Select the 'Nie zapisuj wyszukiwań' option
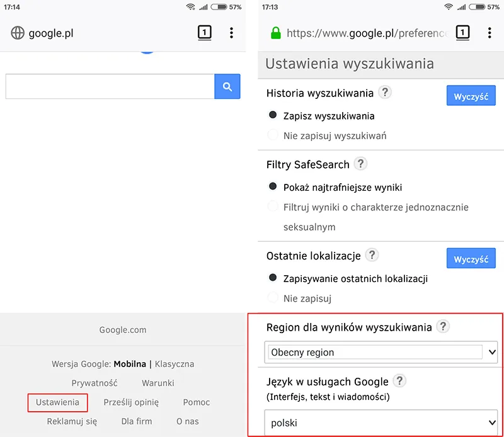The height and width of the screenshot is (437, 504). (273, 135)
